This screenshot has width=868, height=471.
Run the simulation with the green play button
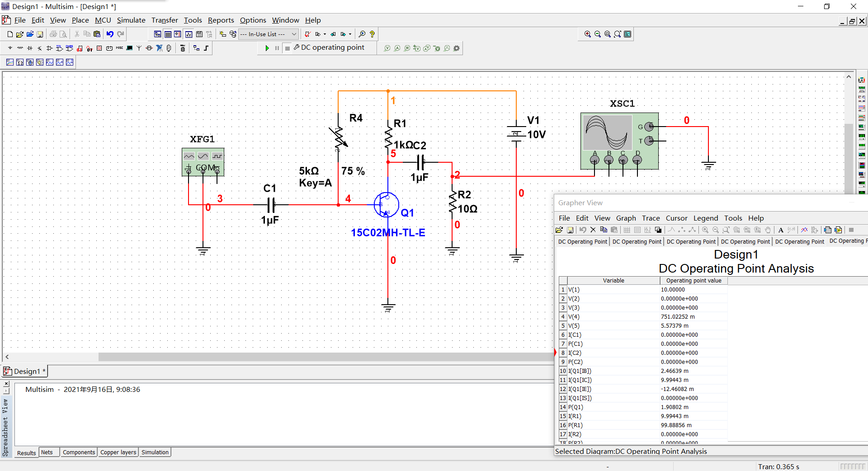click(x=267, y=48)
